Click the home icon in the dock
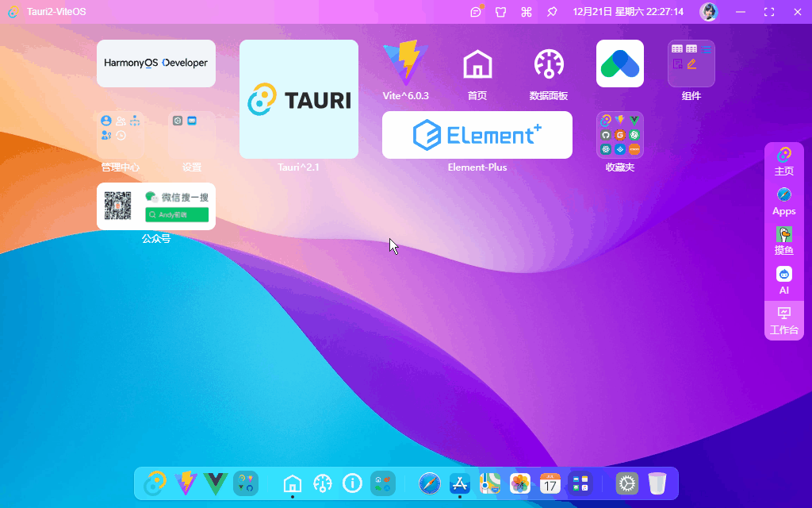Image resolution: width=812 pixels, height=508 pixels. tap(293, 483)
